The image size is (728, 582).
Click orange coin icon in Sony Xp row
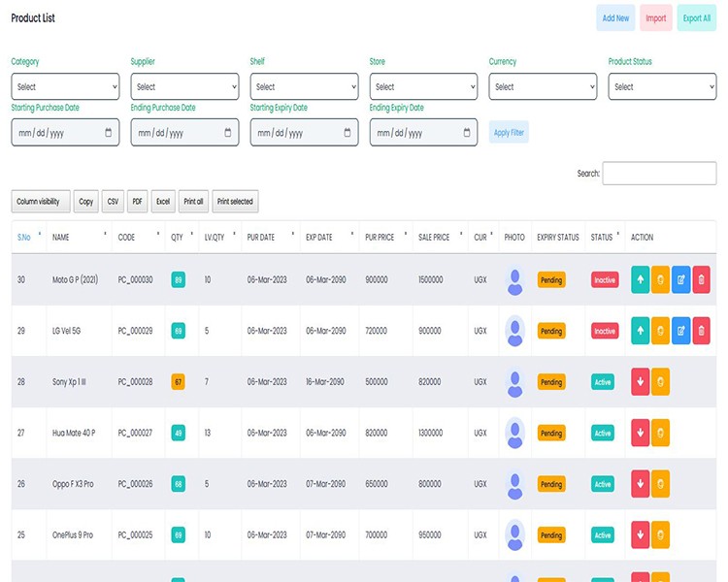click(x=660, y=381)
